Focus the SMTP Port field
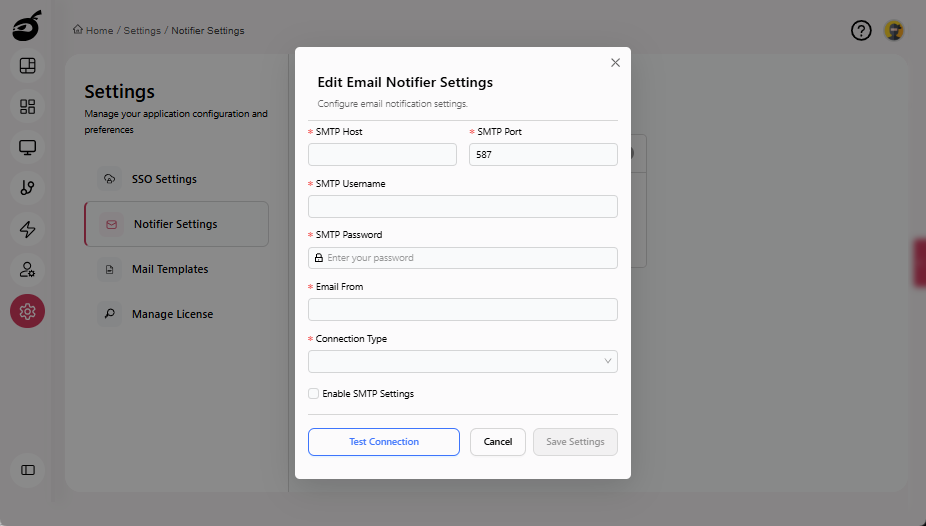Viewport: 926px width, 526px height. [x=543, y=155]
